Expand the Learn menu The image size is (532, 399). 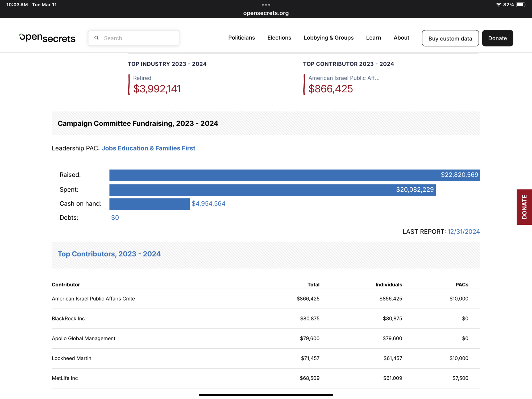[373, 38]
